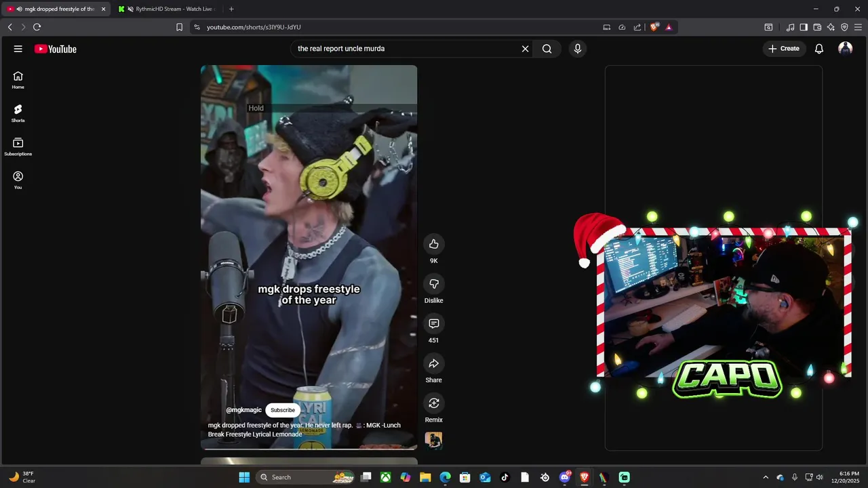Open Xbox app from taskbar
The width and height of the screenshot is (868, 488).
coord(386,477)
